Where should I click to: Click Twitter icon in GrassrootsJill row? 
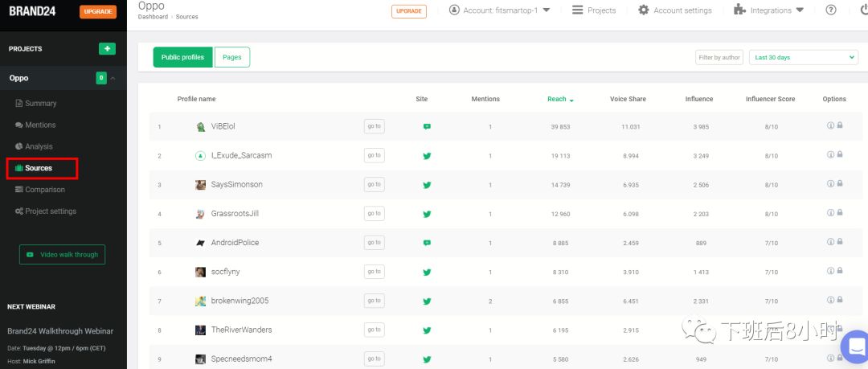427,214
